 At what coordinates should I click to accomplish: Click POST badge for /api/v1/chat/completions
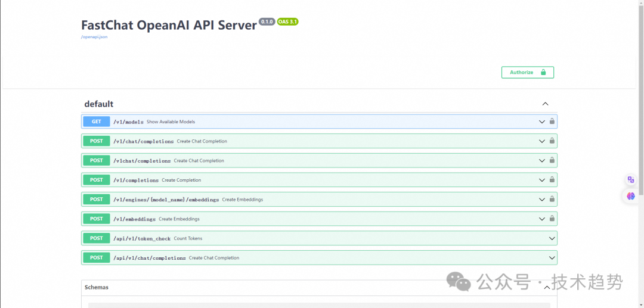pyautogui.click(x=97, y=257)
